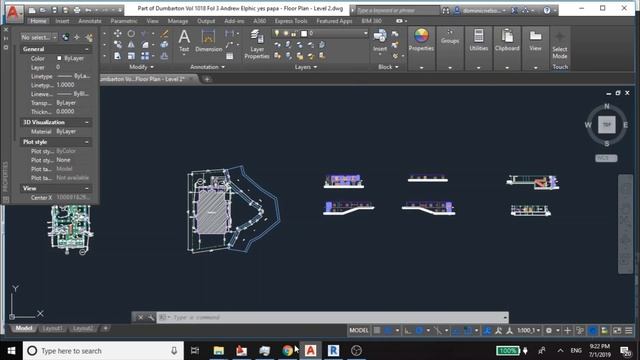The image size is (640, 360).
Task: Click the WCS button below ViewCube
Action: pyautogui.click(x=606, y=158)
